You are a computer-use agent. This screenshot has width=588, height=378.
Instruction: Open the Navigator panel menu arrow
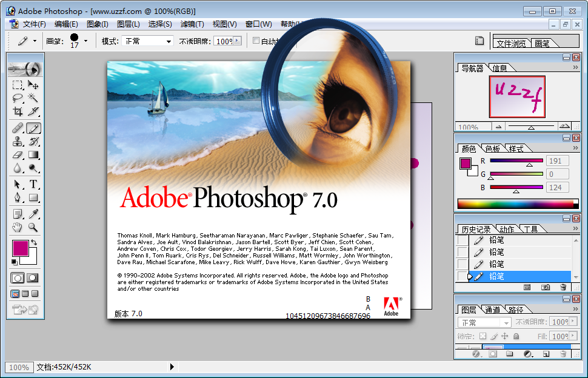pos(575,67)
